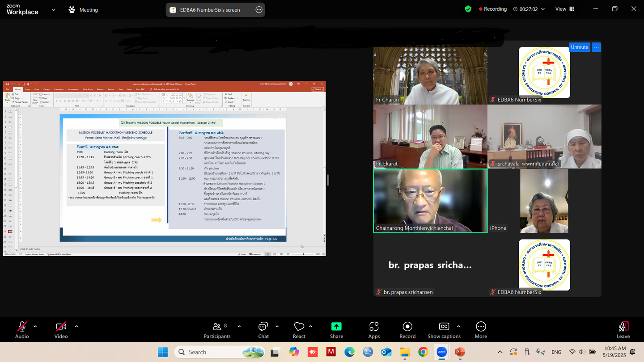Viewport: 644px width, 362px height.
Task: Open Microsoft Edge from the taskbar
Action: pos(349,352)
